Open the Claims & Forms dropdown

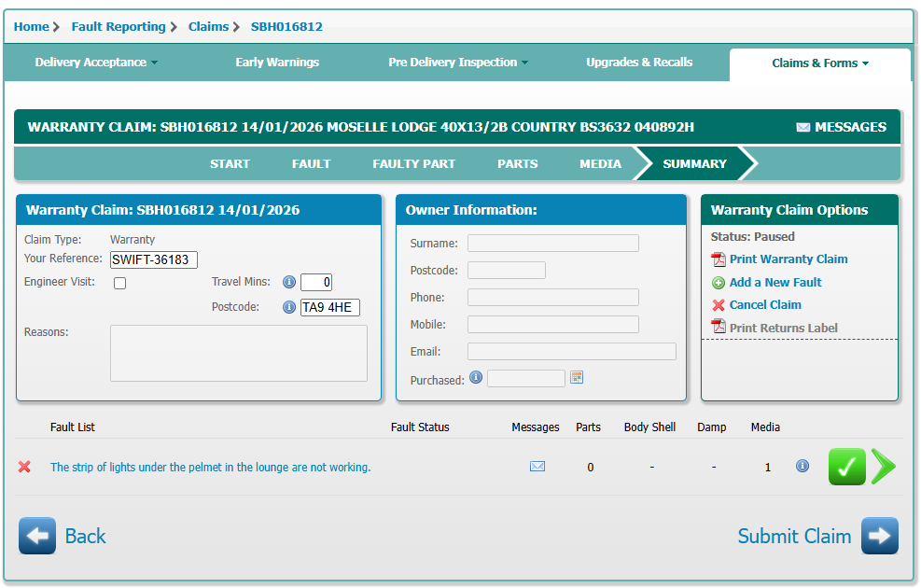(819, 63)
